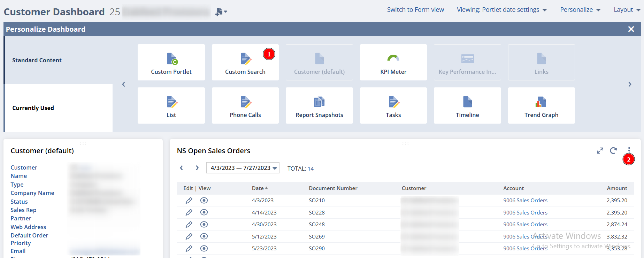This screenshot has width=644, height=258.
Task: Edit sales order SO228
Action: tap(189, 212)
